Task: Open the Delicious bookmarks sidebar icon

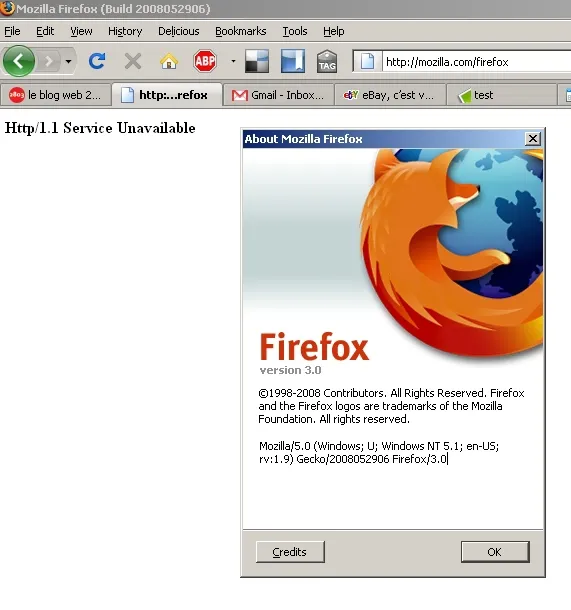Action: (x=293, y=61)
